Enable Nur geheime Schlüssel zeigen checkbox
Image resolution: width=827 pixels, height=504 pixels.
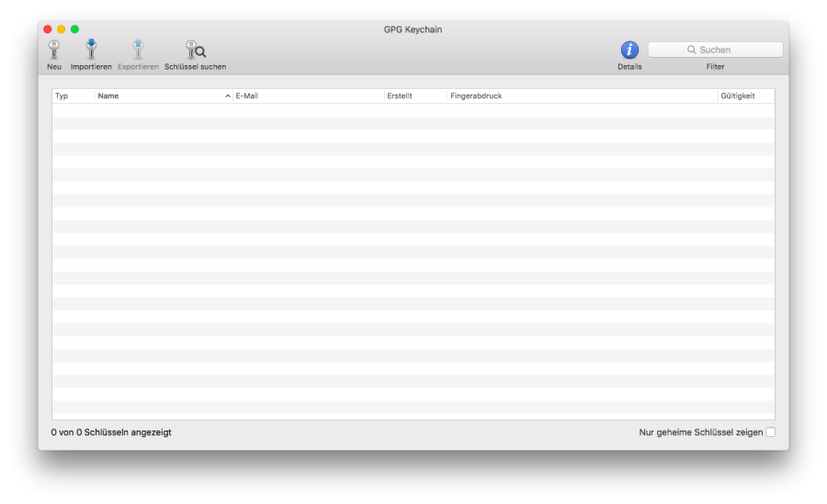770,432
